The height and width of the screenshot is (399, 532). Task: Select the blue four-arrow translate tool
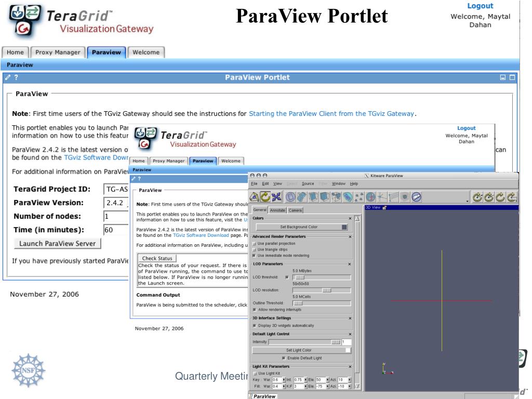pyautogui.click(x=276, y=197)
